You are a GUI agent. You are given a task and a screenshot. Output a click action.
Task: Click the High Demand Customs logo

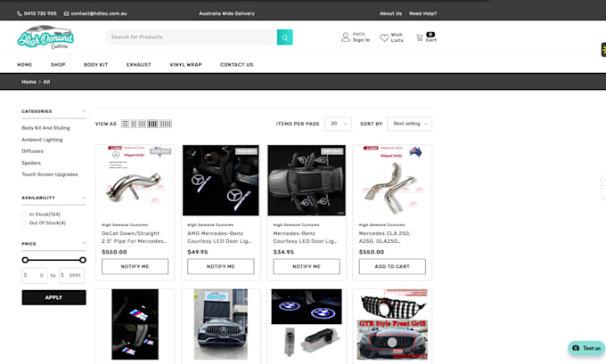(x=45, y=37)
